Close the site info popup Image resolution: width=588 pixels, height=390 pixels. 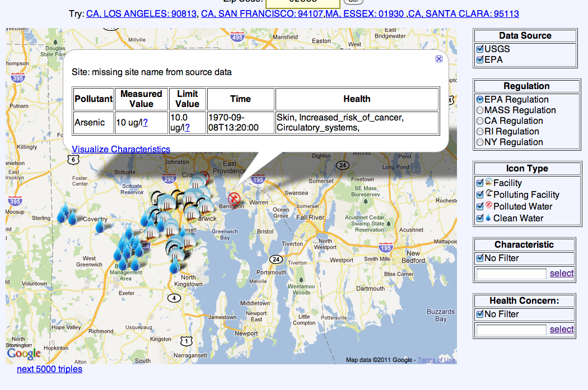pos(438,59)
